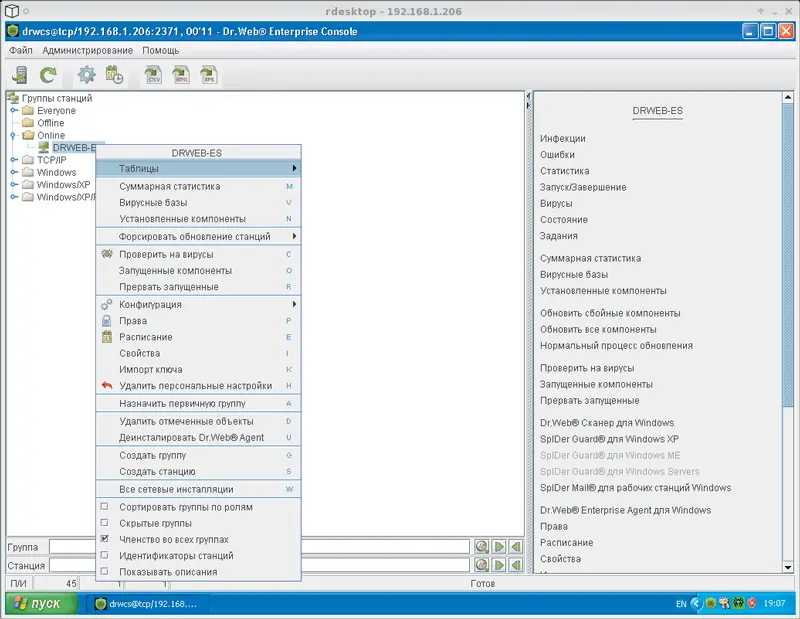The height and width of the screenshot is (619, 800).
Task: Enable Сортировать группы по ролям checkbox
Action: tap(105, 507)
